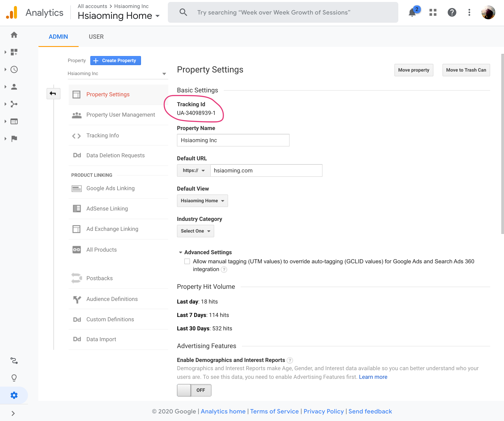Click the Learn more link

[373, 377]
